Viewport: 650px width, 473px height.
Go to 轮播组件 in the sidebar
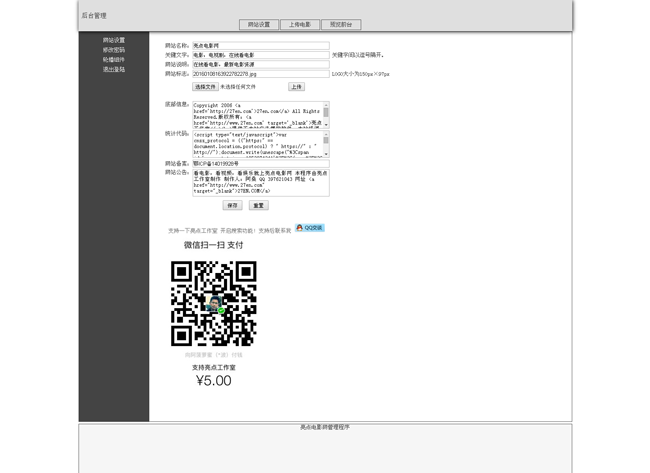(x=114, y=60)
